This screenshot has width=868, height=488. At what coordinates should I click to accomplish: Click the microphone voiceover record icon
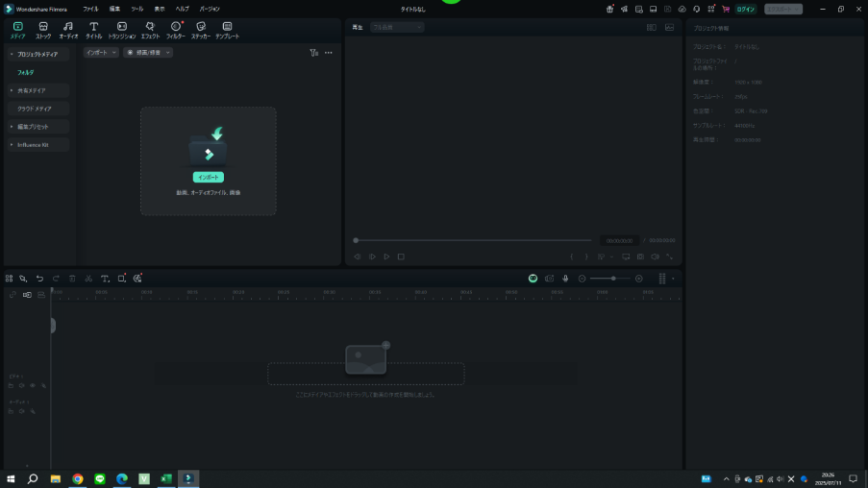coord(565,279)
